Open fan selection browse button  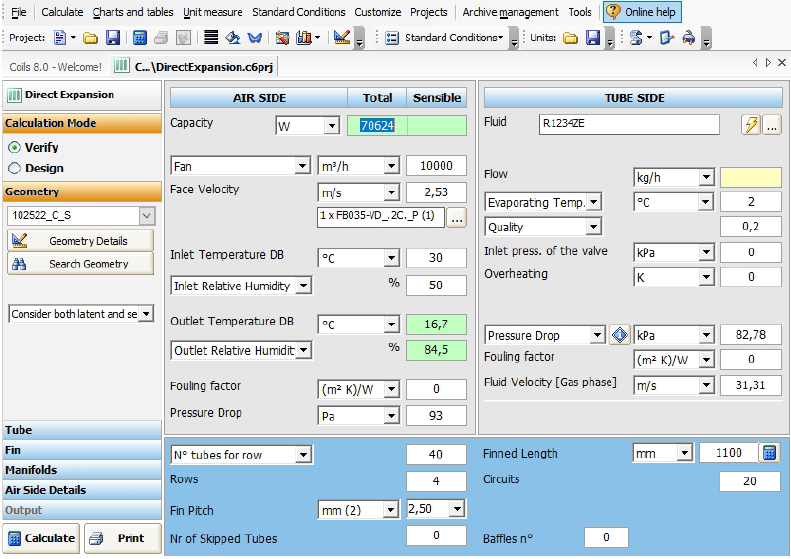click(x=456, y=218)
